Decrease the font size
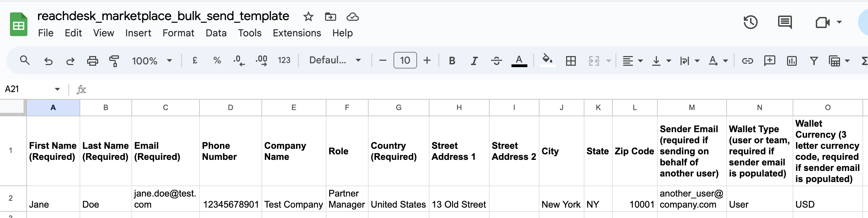The image size is (868, 218). 382,61
